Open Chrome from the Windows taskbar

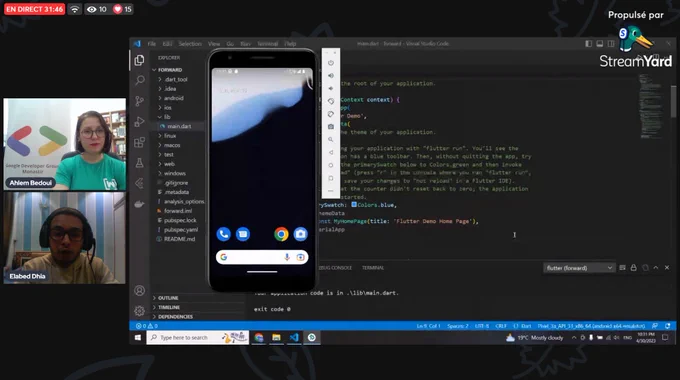click(x=259, y=337)
